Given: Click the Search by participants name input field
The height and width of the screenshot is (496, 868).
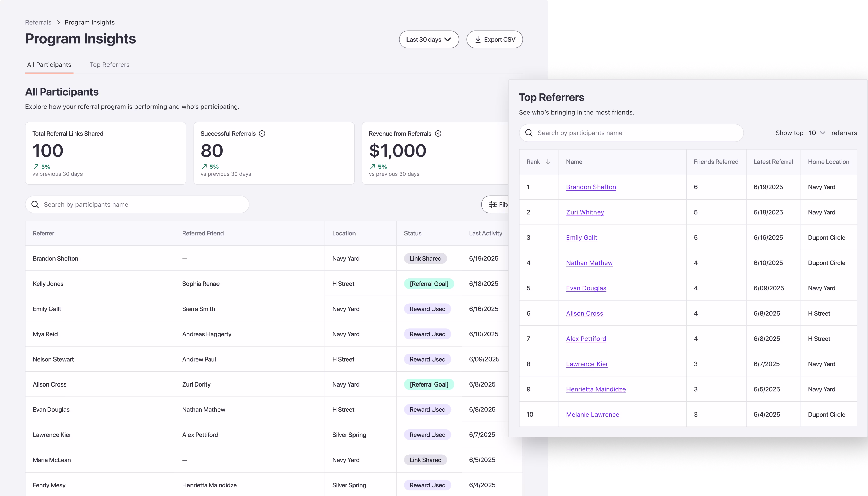Looking at the screenshot, I should pyautogui.click(x=136, y=204).
